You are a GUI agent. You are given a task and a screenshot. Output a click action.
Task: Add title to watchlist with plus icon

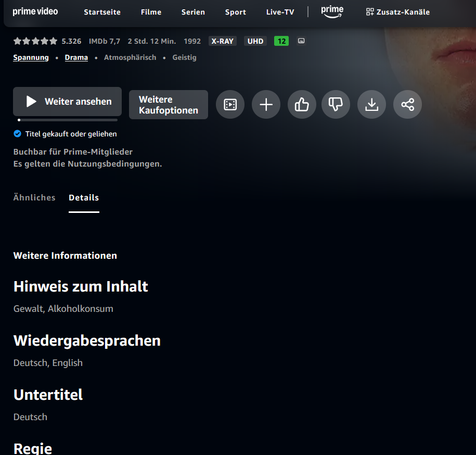266,105
